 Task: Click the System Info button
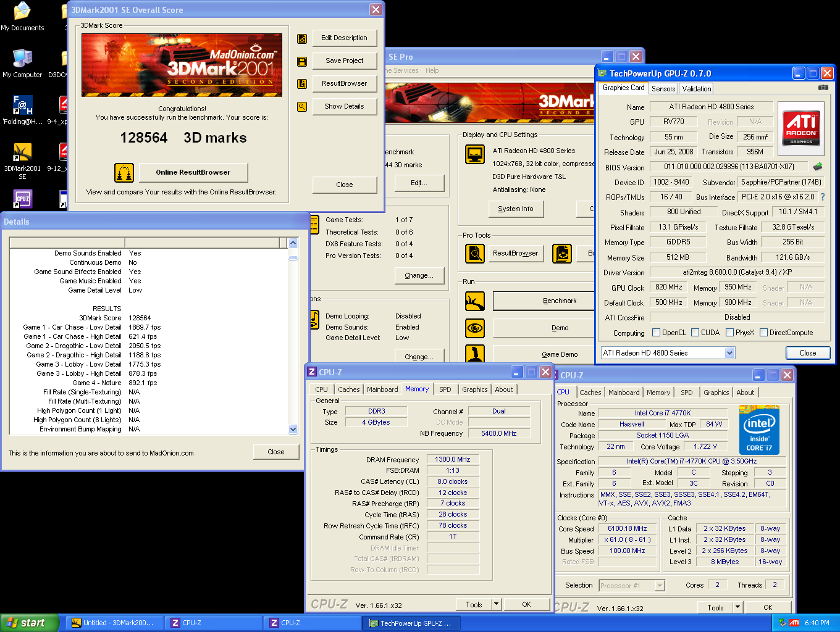(515, 209)
